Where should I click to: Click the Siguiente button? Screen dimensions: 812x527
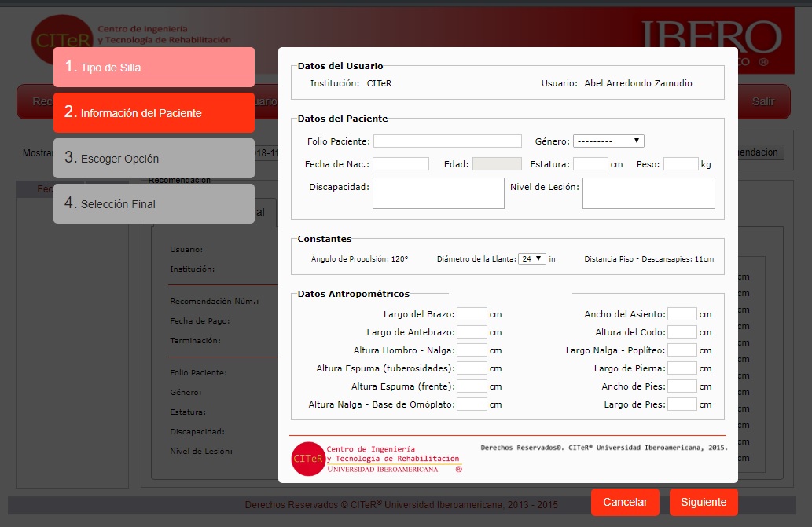[x=704, y=502]
